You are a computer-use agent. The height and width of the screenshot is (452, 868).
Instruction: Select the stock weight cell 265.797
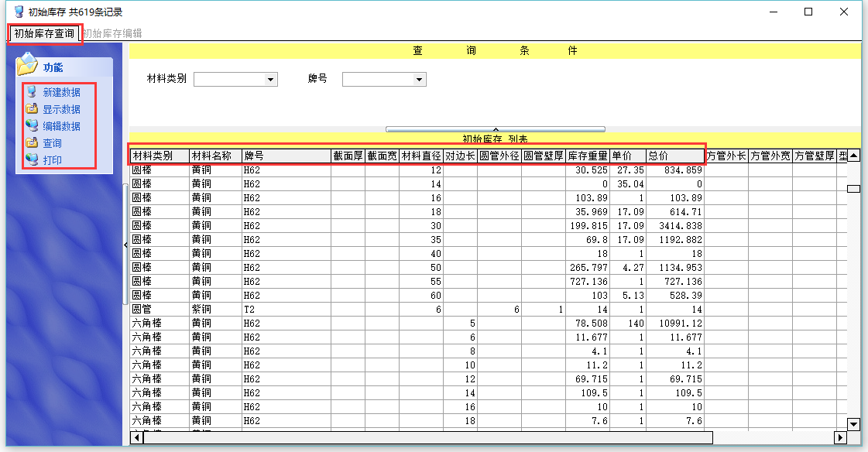pyautogui.click(x=588, y=267)
